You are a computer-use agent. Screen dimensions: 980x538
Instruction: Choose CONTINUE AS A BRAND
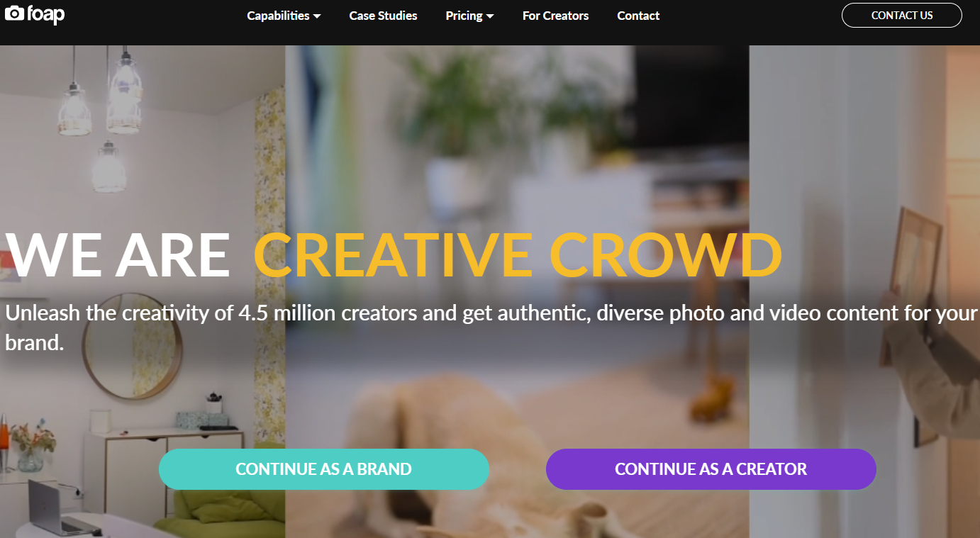[x=323, y=469]
